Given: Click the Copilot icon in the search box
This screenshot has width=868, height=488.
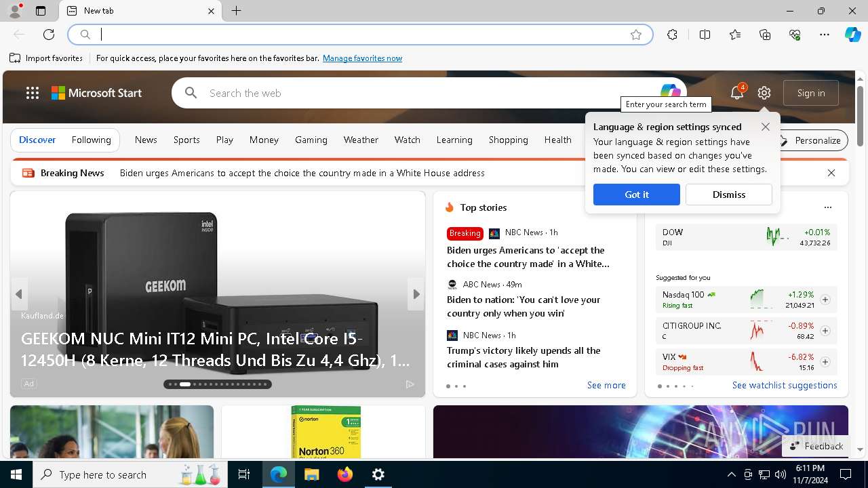Looking at the screenshot, I should (670, 91).
